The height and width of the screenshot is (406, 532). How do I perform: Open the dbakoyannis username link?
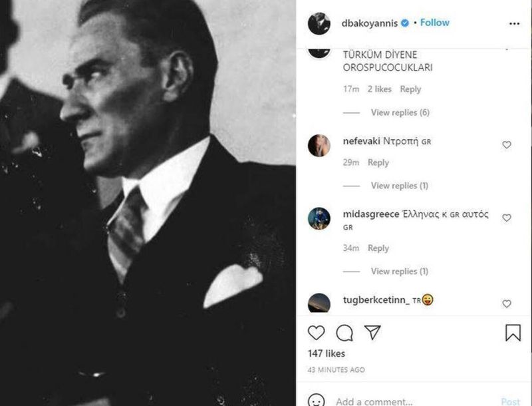click(x=370, y=23)
